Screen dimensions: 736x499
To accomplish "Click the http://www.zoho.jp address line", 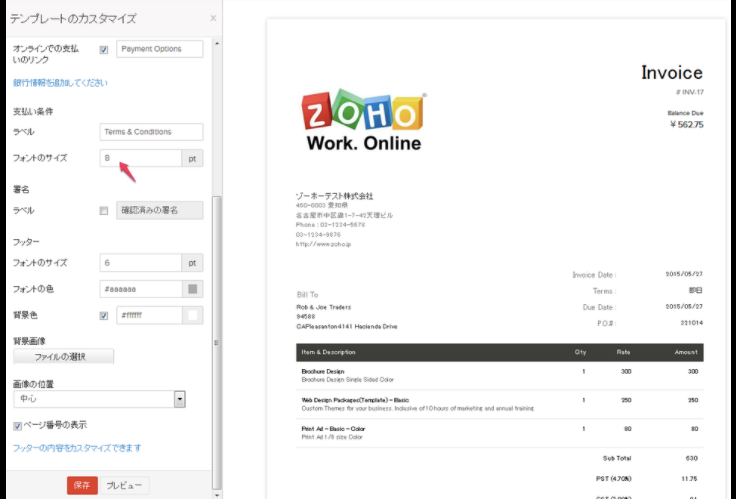I will click(x=323, y=244).
